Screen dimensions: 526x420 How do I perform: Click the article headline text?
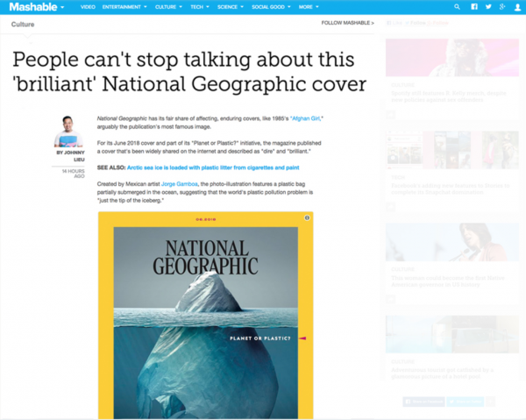tap(189, 71)
